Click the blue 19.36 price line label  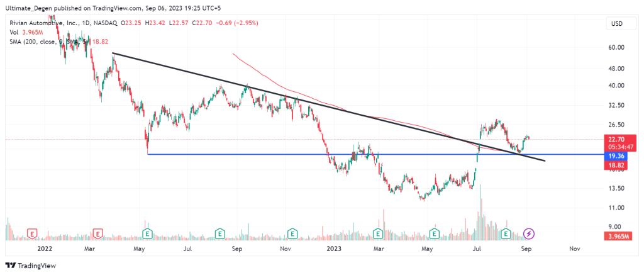(x=616, y=157)
